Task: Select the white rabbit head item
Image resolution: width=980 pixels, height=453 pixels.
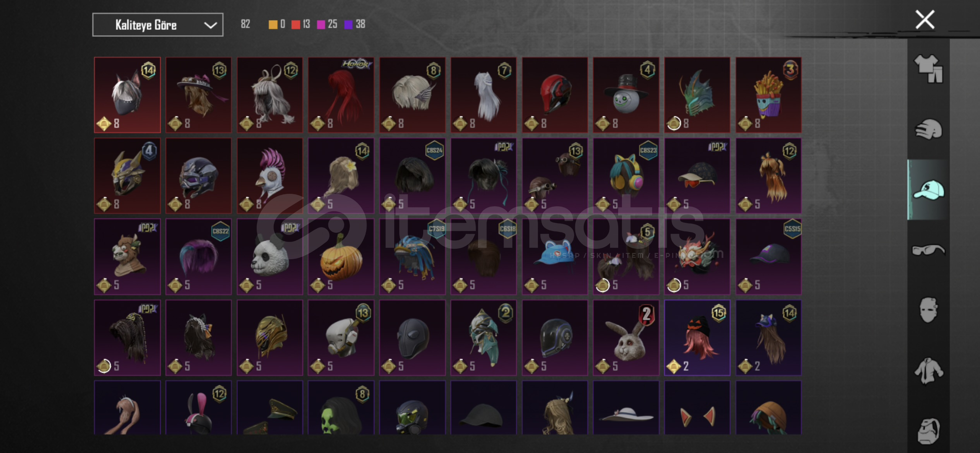Action: pos(626,338)
